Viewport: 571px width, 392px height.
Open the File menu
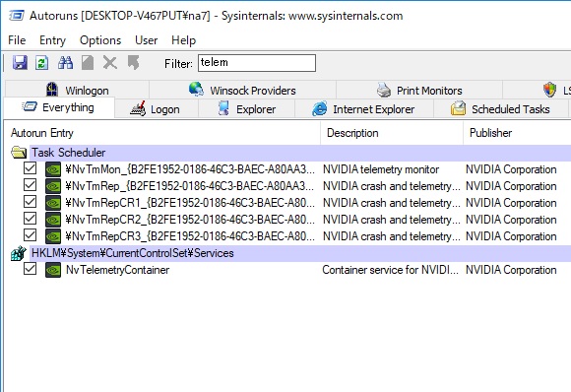coord(17,40)
